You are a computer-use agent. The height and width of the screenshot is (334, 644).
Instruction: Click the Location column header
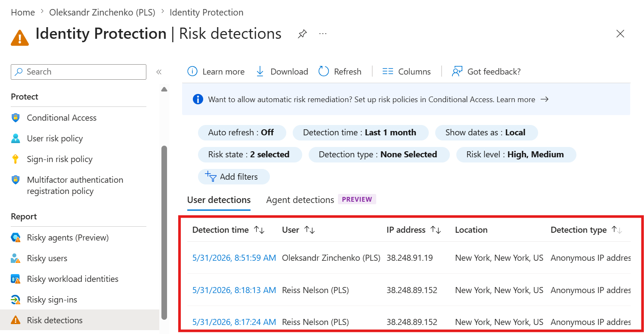(471, 230)
